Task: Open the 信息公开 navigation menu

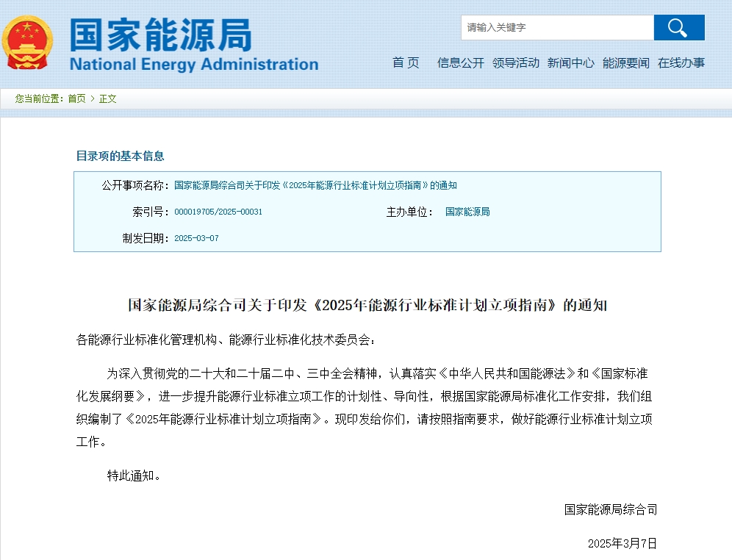Action: point(460,62)
